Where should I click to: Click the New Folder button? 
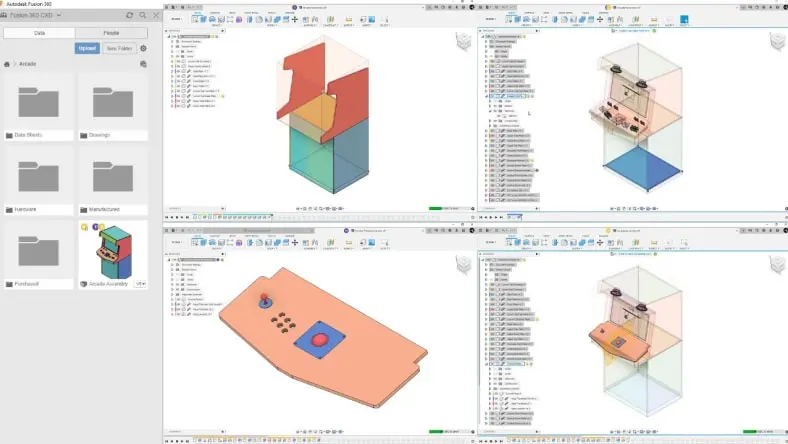[x=119, y=48]
